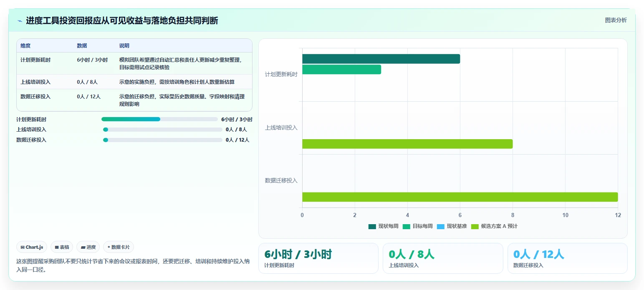Viewport: 644px width, 290px height.
Task: Select the 上线培训投入 table row cell
Action: click(x=35, y=82)
